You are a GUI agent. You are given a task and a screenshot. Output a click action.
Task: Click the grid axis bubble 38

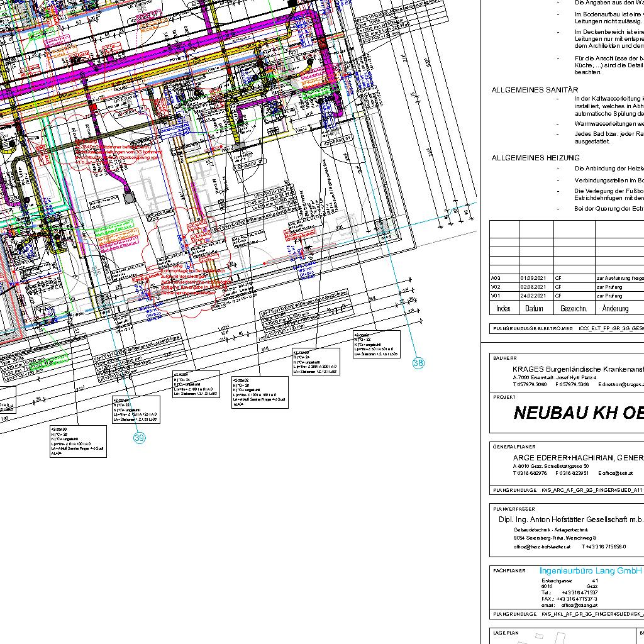[x=418, y=363]
